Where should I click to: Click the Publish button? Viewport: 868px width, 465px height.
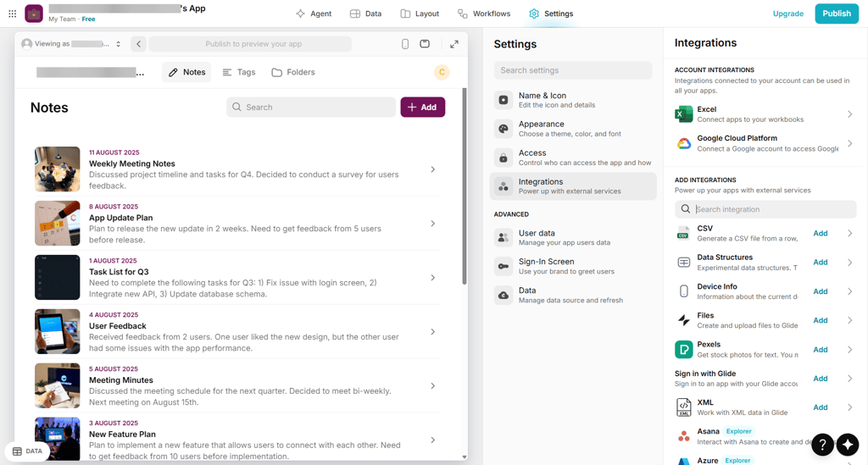(837, 14)
